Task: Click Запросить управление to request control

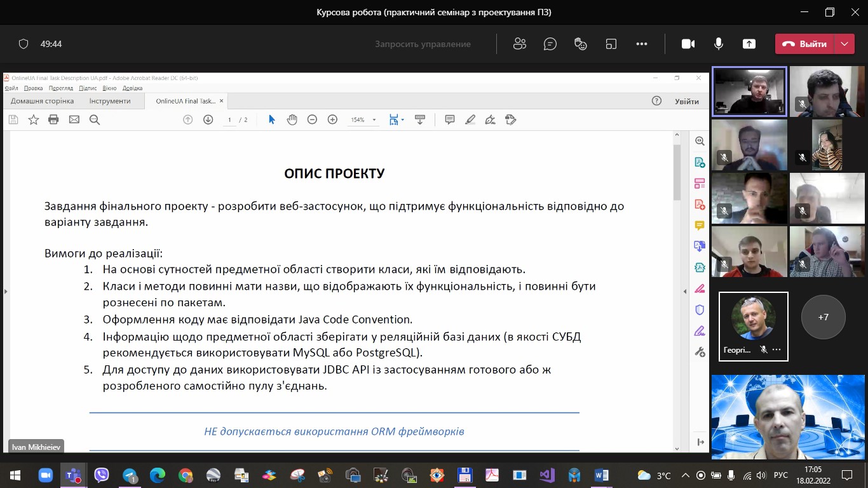Action: (x=423, y=44)
